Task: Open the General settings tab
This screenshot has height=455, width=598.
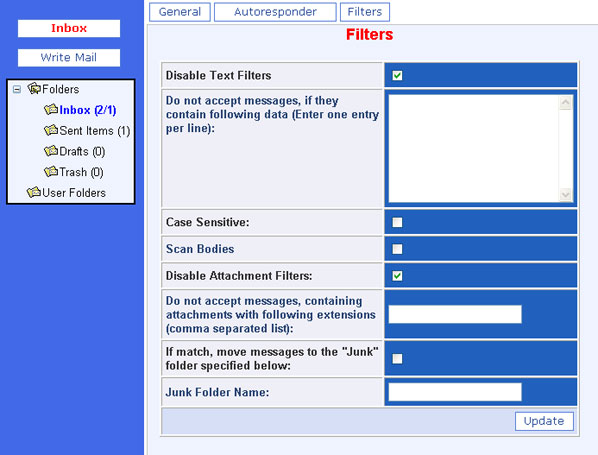Action: pos(180,12)
